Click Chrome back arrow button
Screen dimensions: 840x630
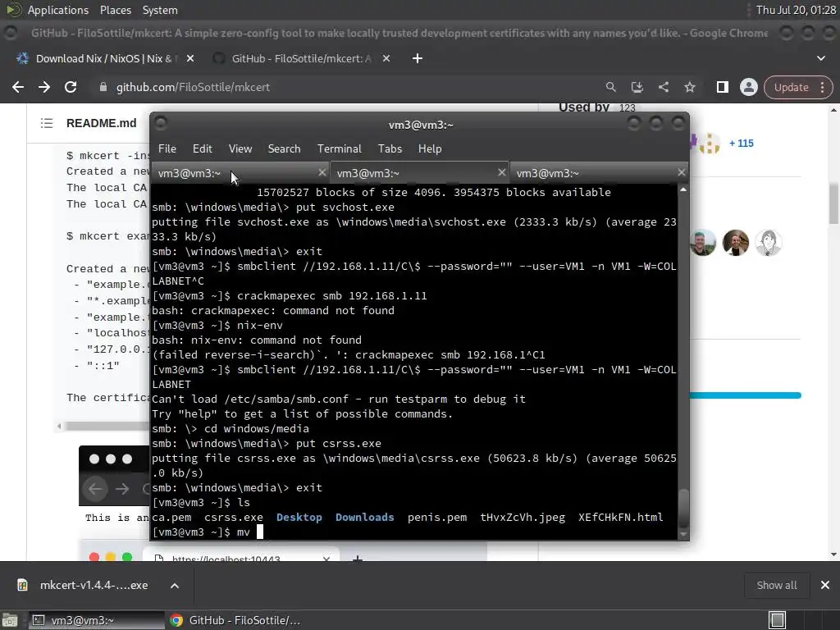point(18,87)
